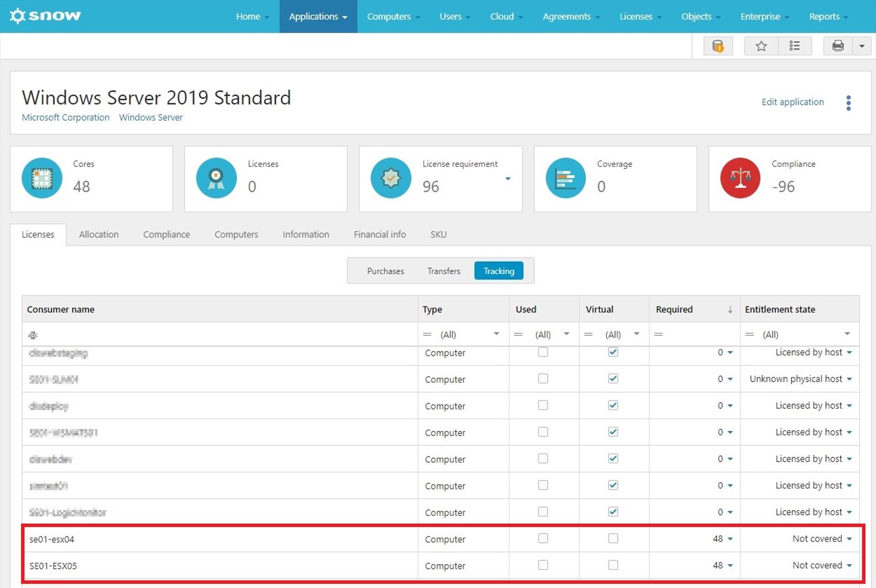This screenshot has height=588, width=876.
Task: Click the red Compliance scales icon
Action: [740, 178]
